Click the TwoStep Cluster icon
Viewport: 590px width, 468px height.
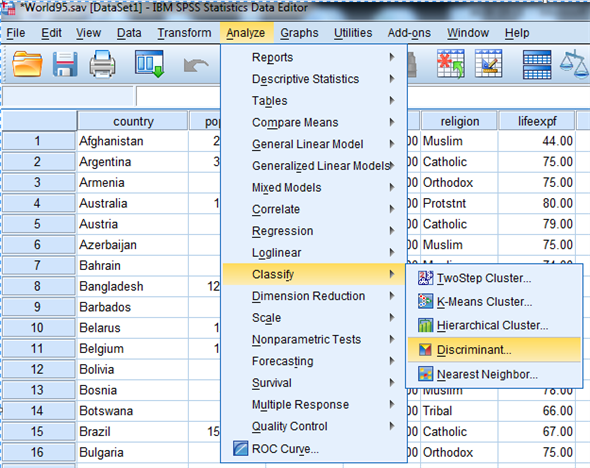click(426, 278)
